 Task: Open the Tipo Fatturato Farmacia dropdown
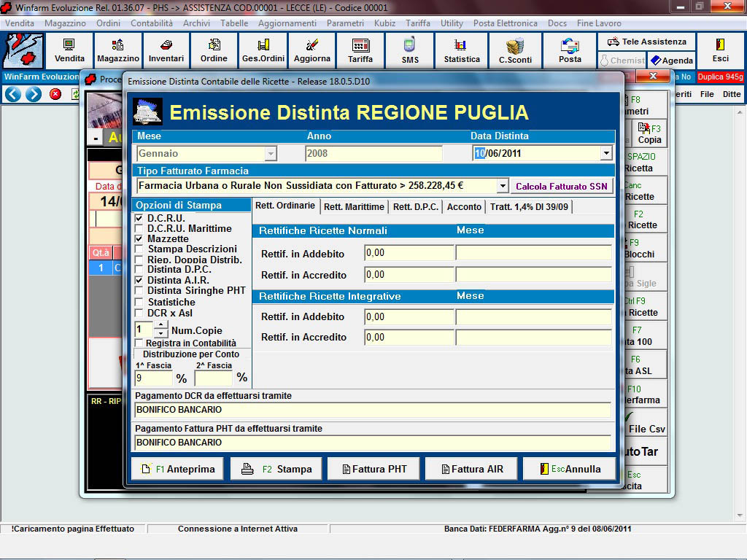pos(502,186)
